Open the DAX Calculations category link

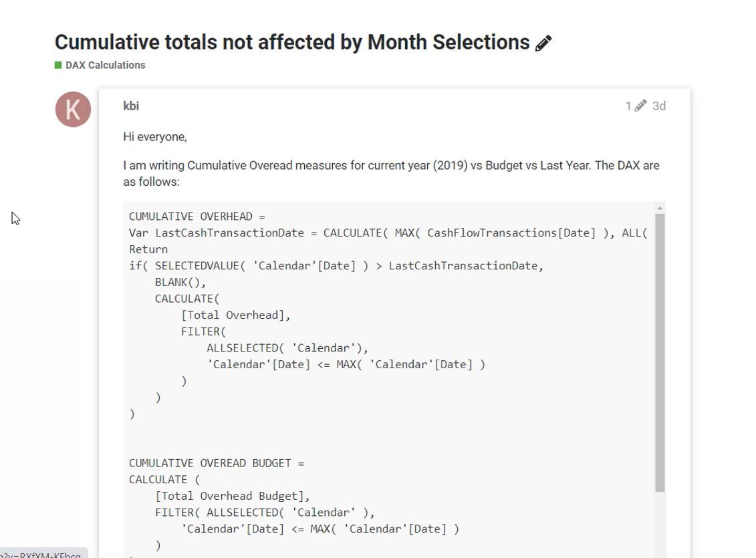pyautogui.click(x=105, y=65)
